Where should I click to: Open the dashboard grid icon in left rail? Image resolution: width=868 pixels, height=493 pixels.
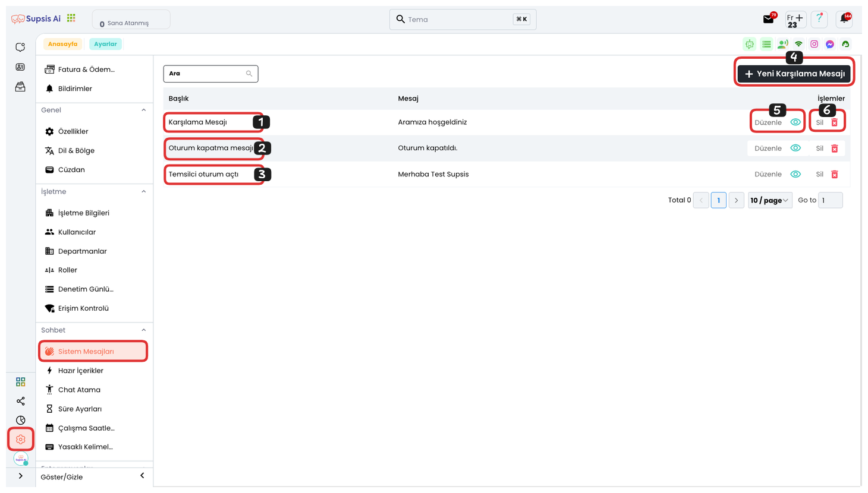[21, 382]
